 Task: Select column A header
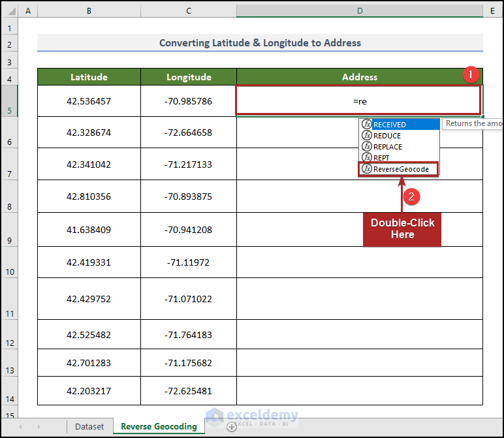coord(28,11)
